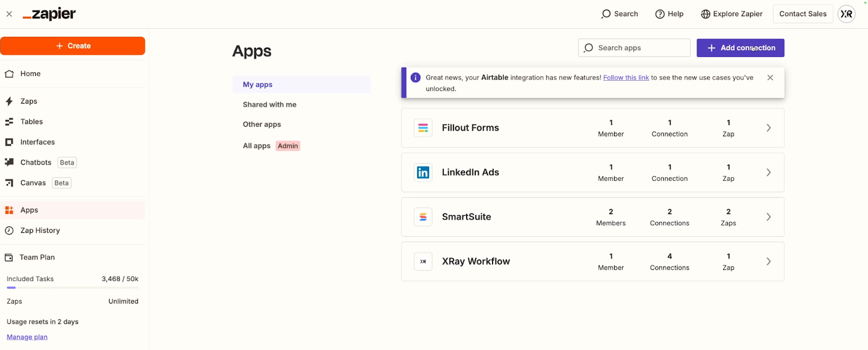This screenshot has height=350, width=868.
Task: Click '2 Zaps' in SmartSuite row
Action: coord(729,217)
